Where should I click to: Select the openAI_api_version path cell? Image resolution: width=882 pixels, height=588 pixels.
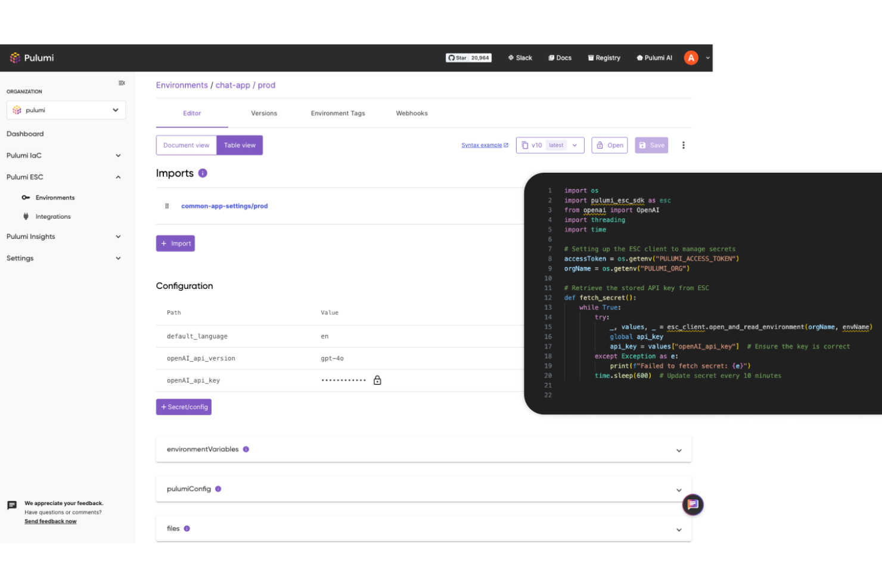point(201,359)
